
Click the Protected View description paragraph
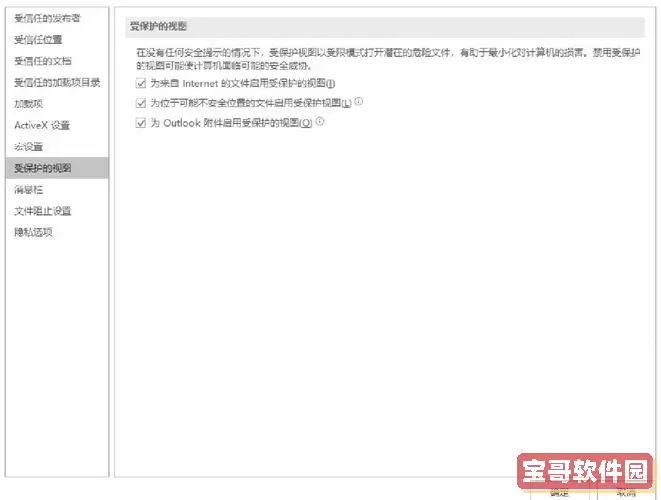point(388,59)
